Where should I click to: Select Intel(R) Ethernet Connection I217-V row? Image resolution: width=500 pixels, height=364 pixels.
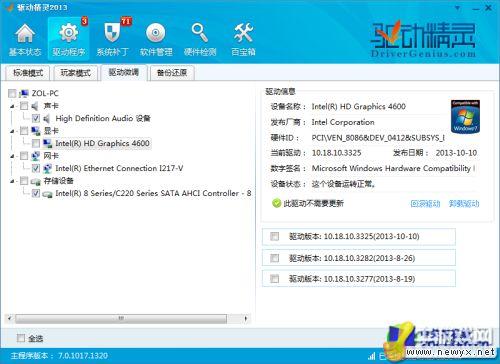tap(119, 168)
